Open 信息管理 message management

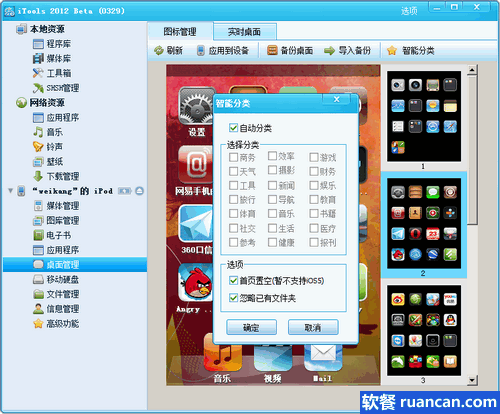click(x=56, y=309)
